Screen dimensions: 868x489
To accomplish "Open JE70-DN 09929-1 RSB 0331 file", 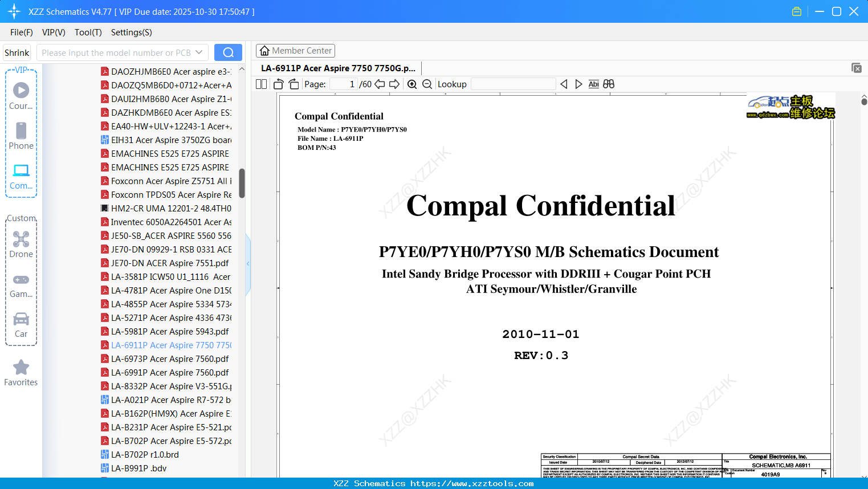I will [171, 249].
